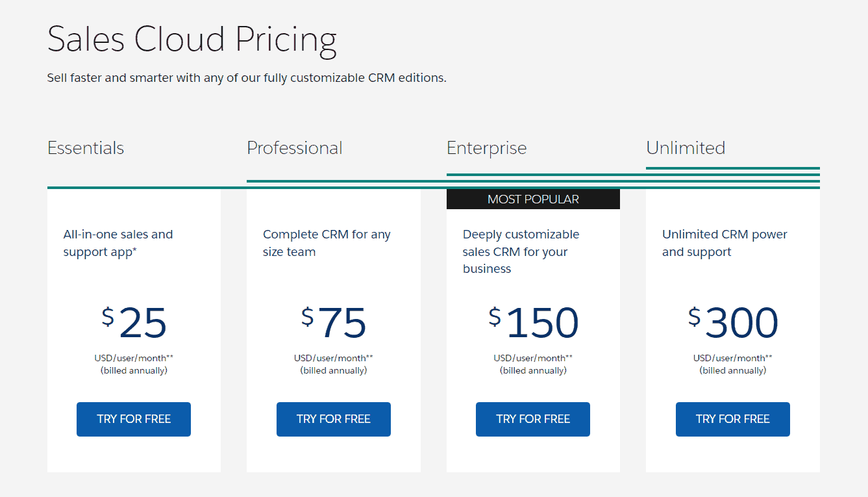Click 'Complete CRM for any size team' text
The image size is (868, 497).
pyautogui.click(x=327, y=243)
